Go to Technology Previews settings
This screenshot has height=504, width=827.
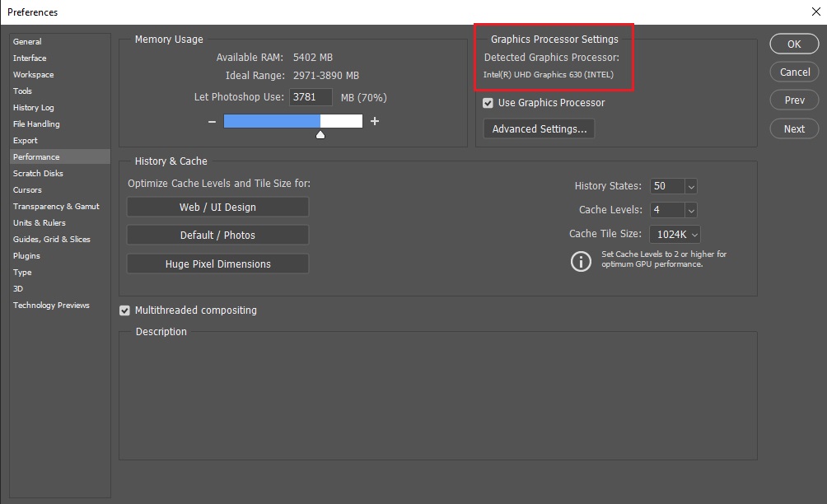(51, 305)
